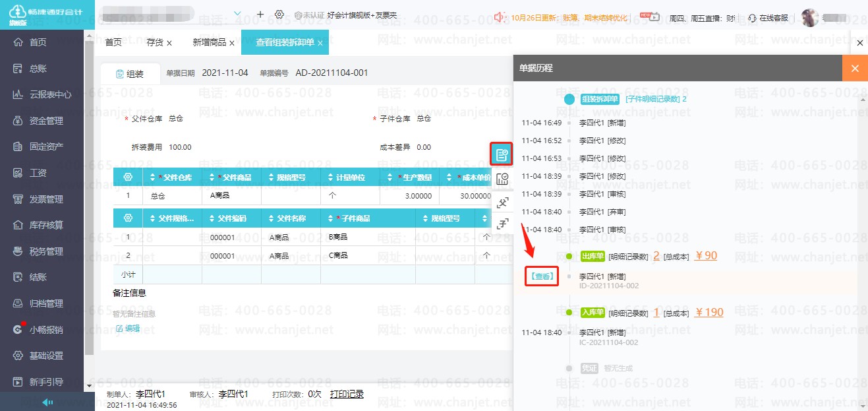Viewport: 868px width, 411px height.
Task: Switch to the 新增商品 tab
Action: click(210, 42)
